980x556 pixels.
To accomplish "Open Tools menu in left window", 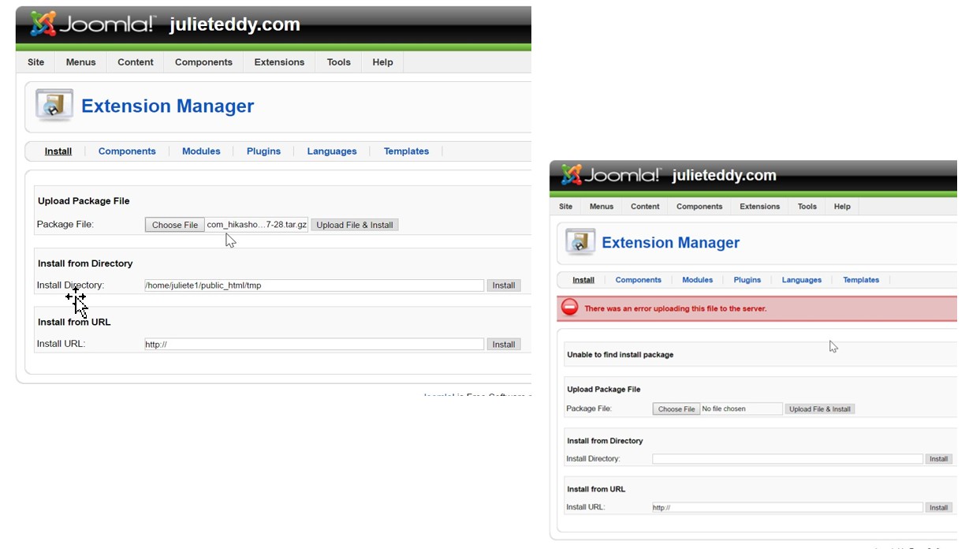I will [339, 62].
